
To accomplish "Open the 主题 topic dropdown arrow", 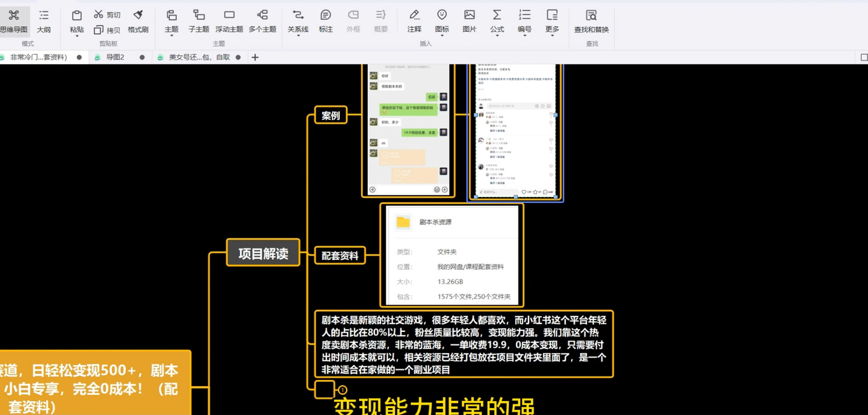I will click(171, 35).
